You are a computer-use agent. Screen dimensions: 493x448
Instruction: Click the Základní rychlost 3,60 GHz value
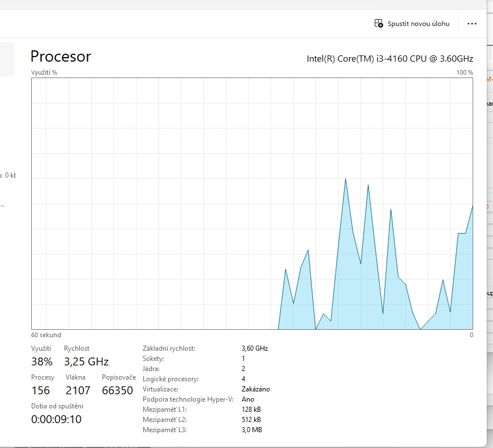coord(255,348)
